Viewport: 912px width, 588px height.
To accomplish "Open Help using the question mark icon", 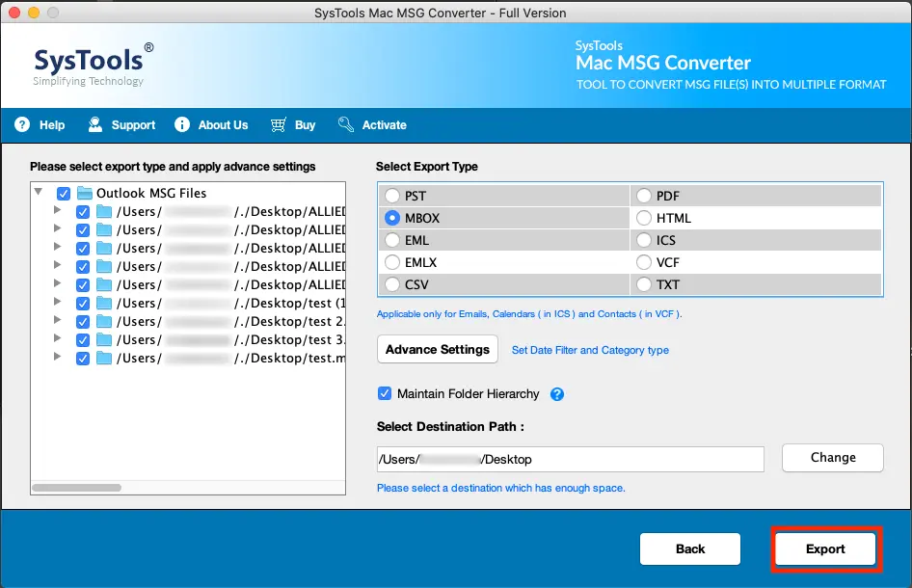I will coord(21,124).
